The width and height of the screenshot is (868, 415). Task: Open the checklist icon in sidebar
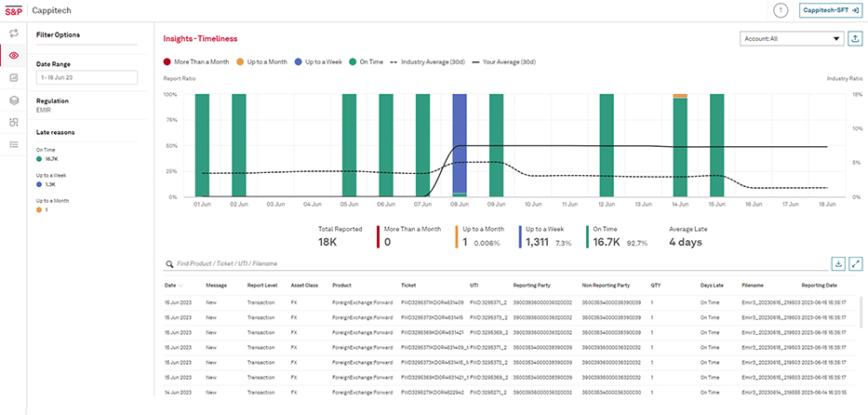14,144
